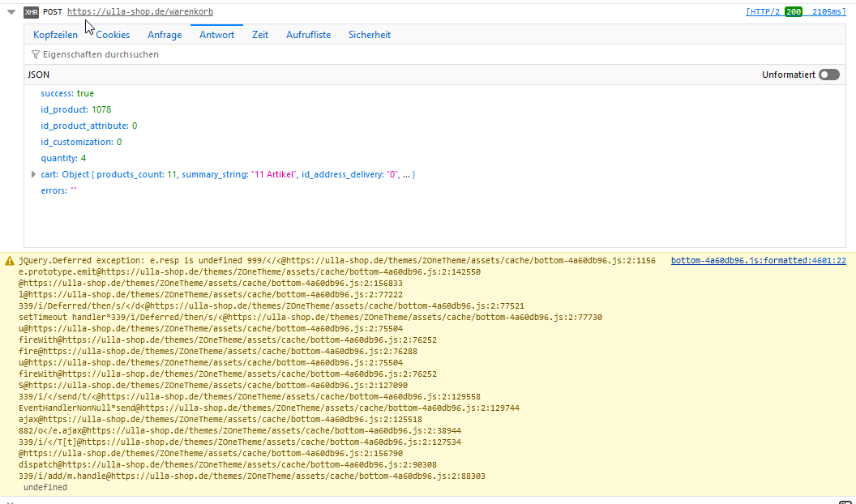The width and height of the screenshot is (856, 504).
Task: Click the 2105ms timing link
Action: [x=828, y=12]
